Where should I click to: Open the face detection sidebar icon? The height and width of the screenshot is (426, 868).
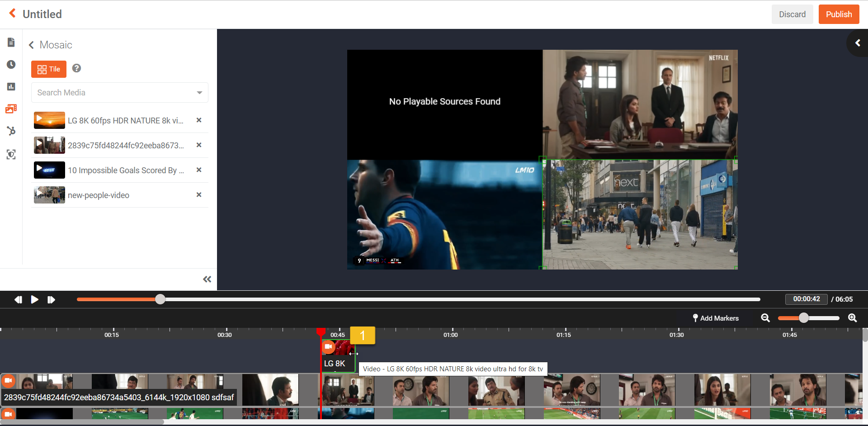pyautogui.click(x=11, y=155)
